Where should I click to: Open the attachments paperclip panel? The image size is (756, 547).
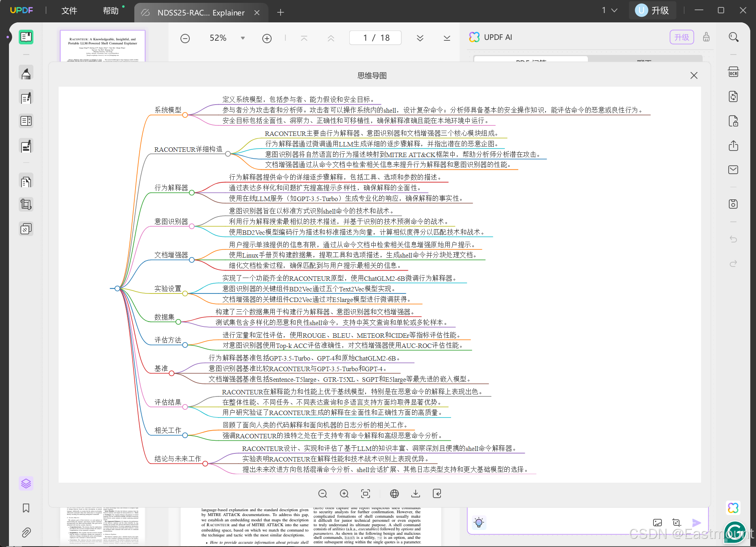click(x=26, y=532)
